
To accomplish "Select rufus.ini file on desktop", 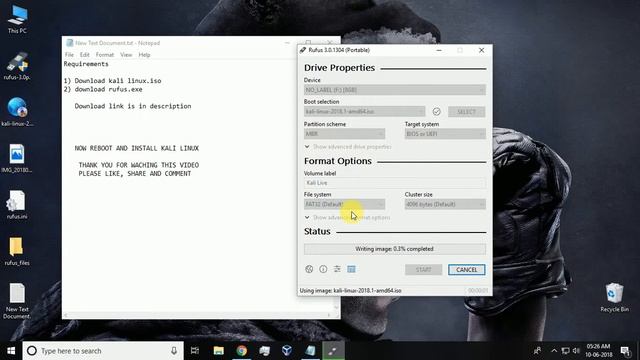I will pyautogui.click(x=17, y=205).
